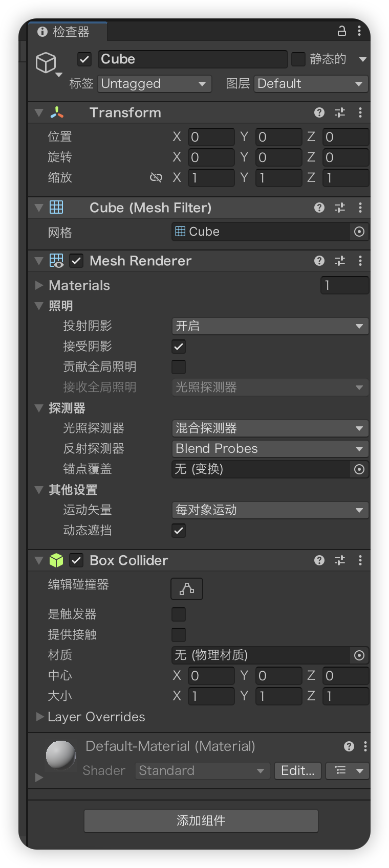
Task: Open the Inspector panel options menu
Action: click(359, 31)
